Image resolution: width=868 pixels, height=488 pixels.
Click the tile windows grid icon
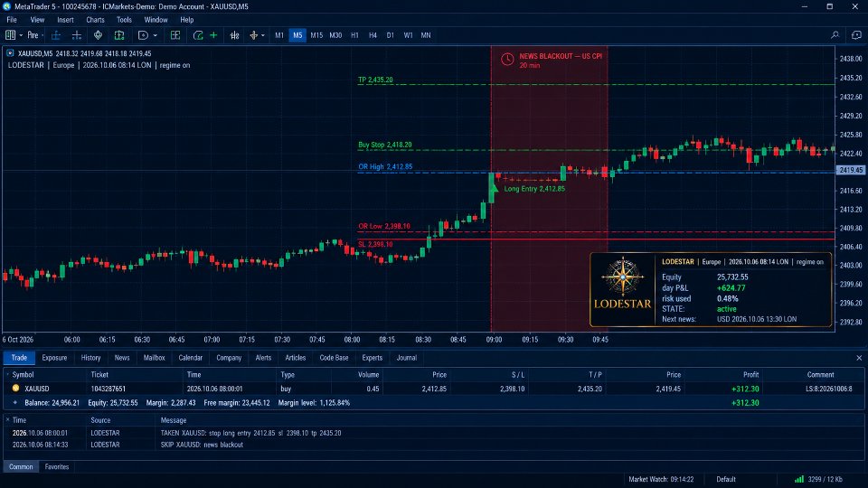pos(175,35)
